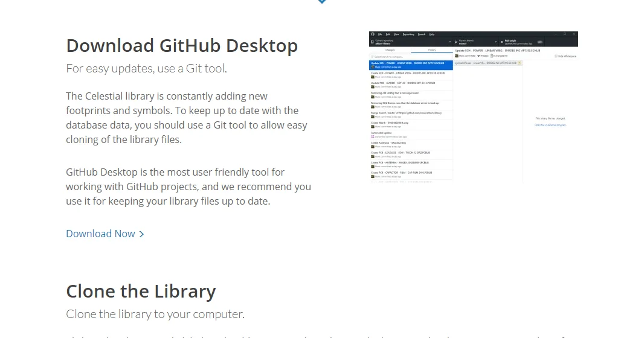This screenshot has height=338, width=644.
Task: Click the changed file count icon
Action: coord(492,56)
